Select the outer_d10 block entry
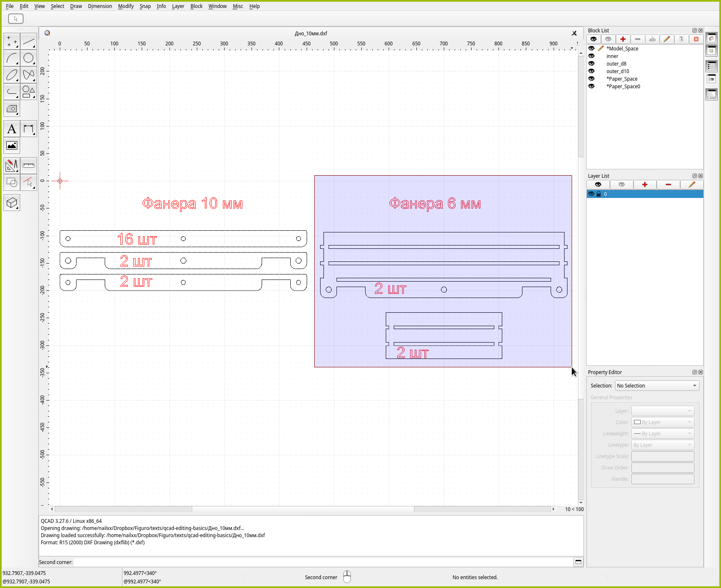The image size is (721, 588). click(618, 71)
